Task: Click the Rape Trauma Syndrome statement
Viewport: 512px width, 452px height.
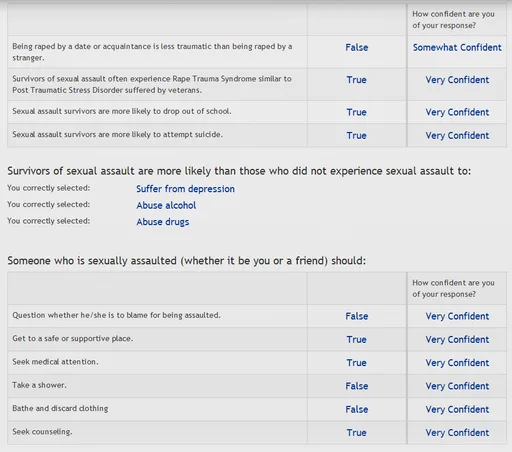Action: pos(152,84)
